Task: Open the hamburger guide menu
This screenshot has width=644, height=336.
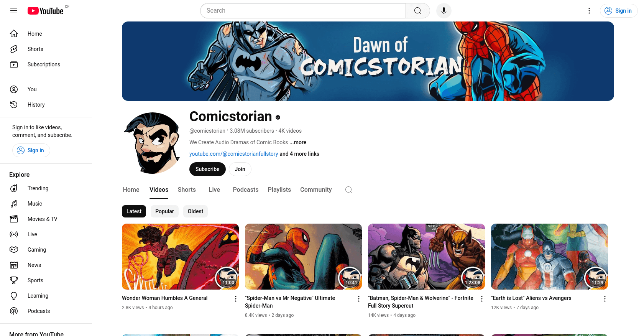Action: pos(14,11)
